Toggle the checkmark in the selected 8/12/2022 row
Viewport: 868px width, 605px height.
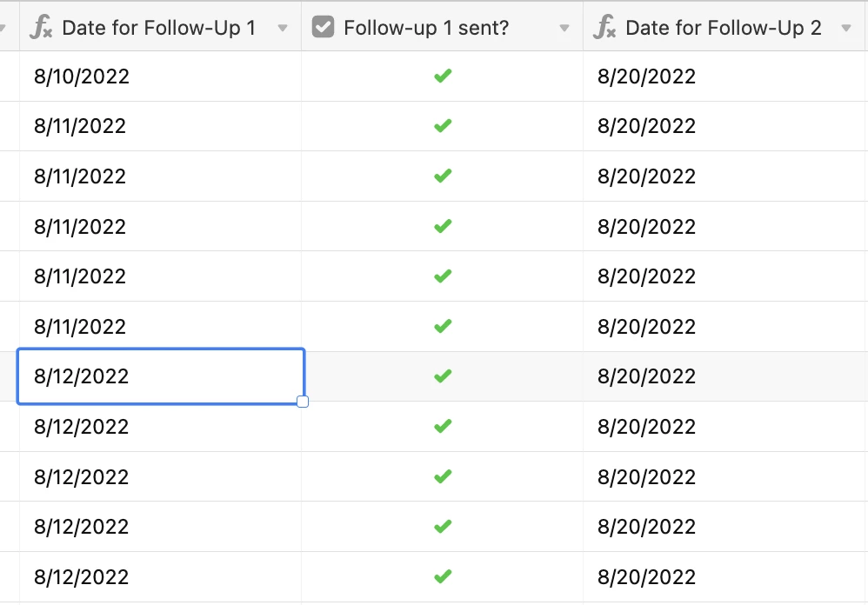tap(443, 376)
